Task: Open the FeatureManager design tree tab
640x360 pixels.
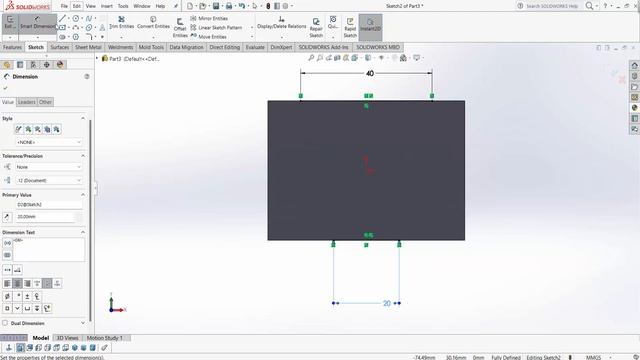Action: tap(7, 64)
